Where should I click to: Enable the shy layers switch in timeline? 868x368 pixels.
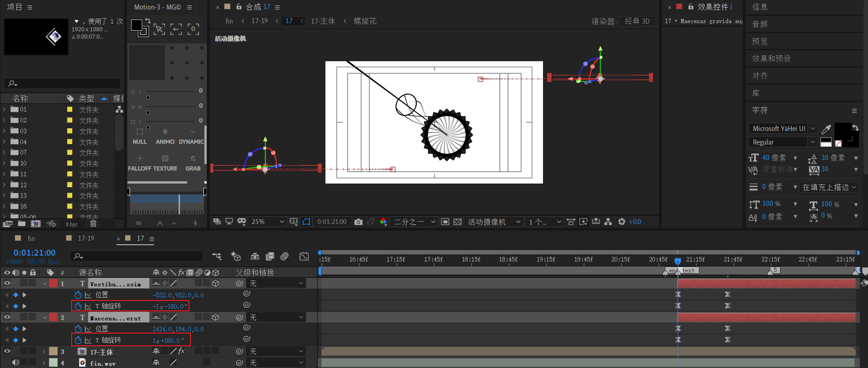(x=255, y=257)
